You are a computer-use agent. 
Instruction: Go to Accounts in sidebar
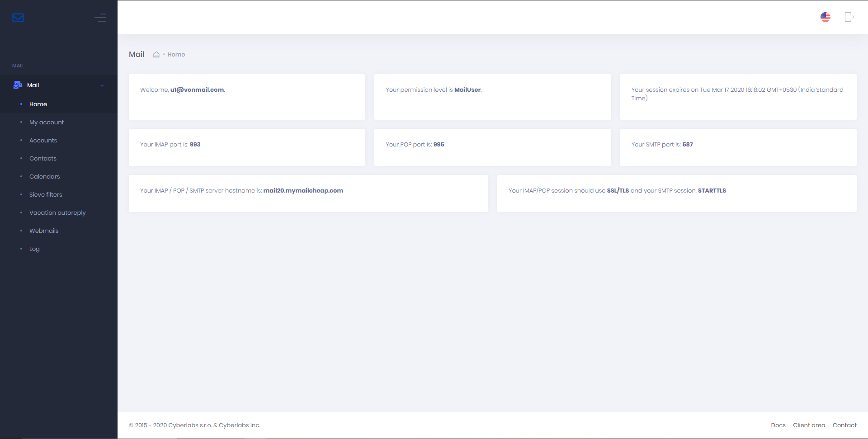[43, 140]
